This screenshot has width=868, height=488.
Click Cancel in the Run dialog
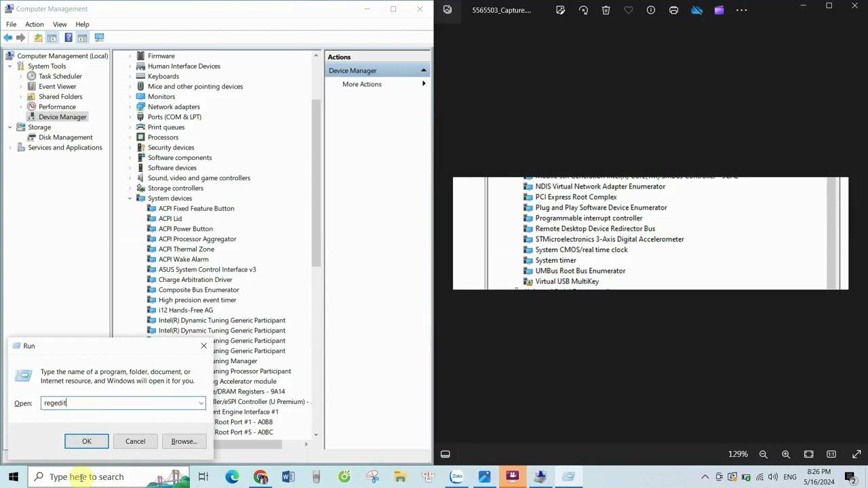135,441
